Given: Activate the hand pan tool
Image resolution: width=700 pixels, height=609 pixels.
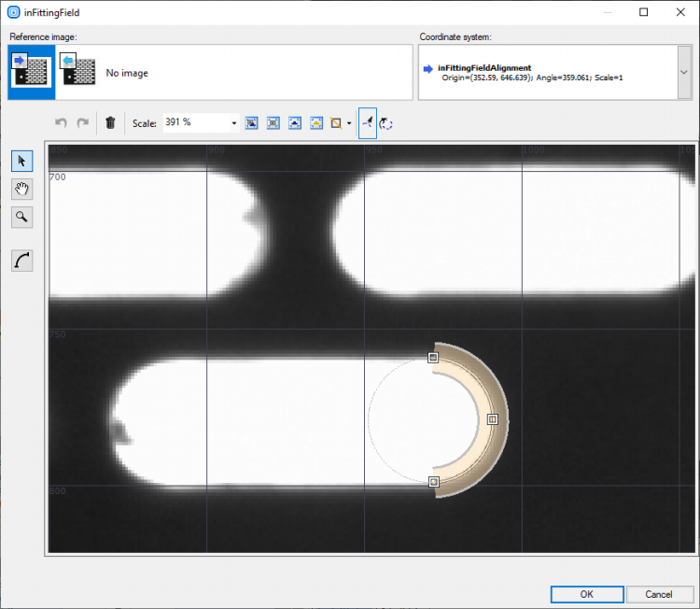Looking at the screenshot, I should pyautogui.click(x=22, y=189).
